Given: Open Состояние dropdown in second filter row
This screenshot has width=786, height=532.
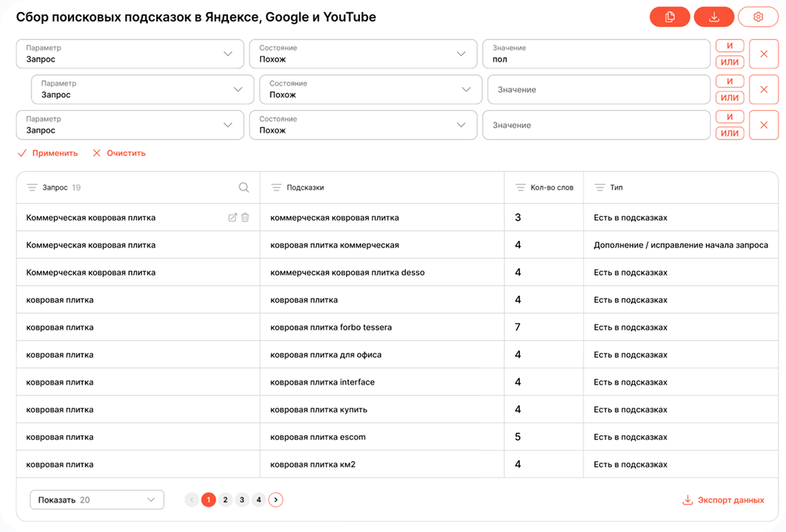Looking at the screenshot, I should 370,89.
